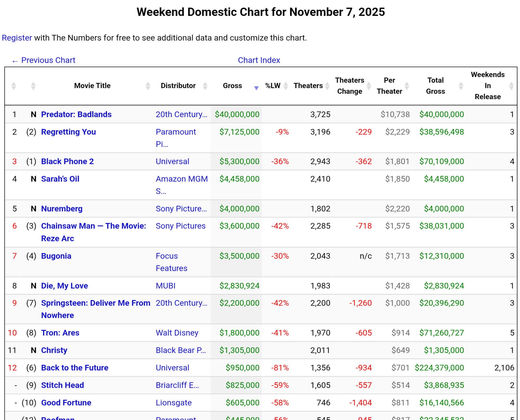Sort by Weekends In Release arrows
This screenshot has width=520, height=420.
[x=511, y=86]
